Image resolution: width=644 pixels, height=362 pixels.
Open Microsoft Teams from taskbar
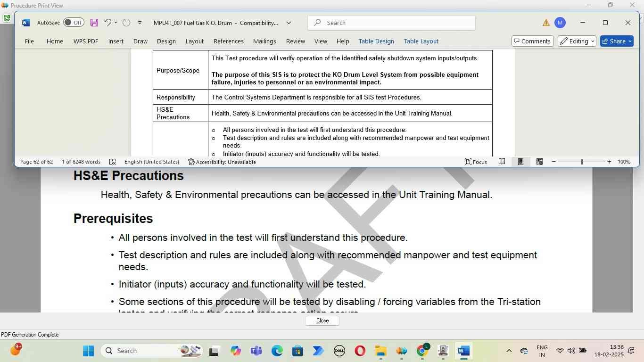(256, 351)
